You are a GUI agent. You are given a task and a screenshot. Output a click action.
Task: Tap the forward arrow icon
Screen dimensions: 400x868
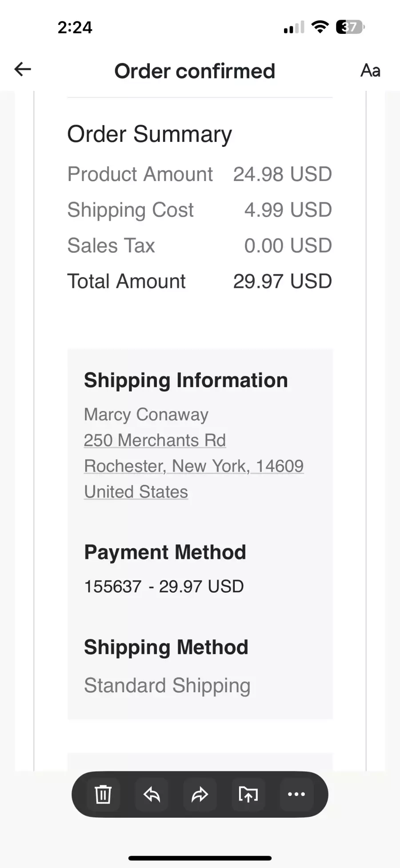point(200,794)
